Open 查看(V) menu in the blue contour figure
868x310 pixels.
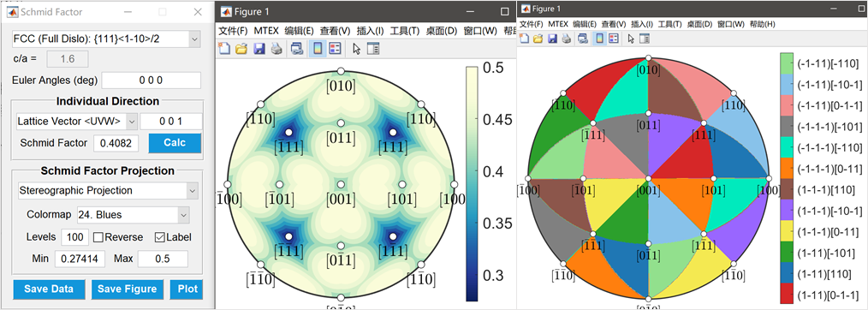336,31
